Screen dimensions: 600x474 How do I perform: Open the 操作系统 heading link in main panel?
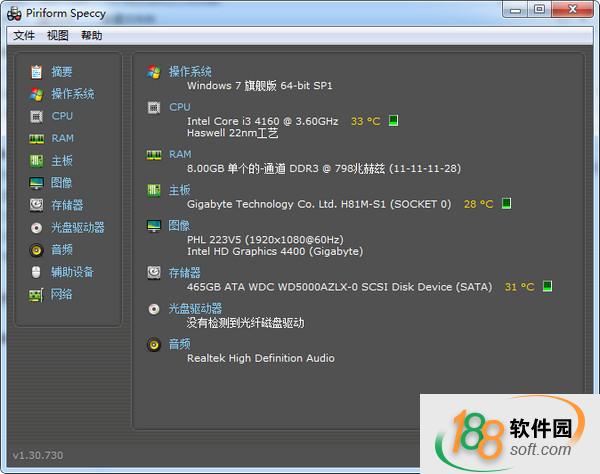pyautogui.click(x=190, y=72)
